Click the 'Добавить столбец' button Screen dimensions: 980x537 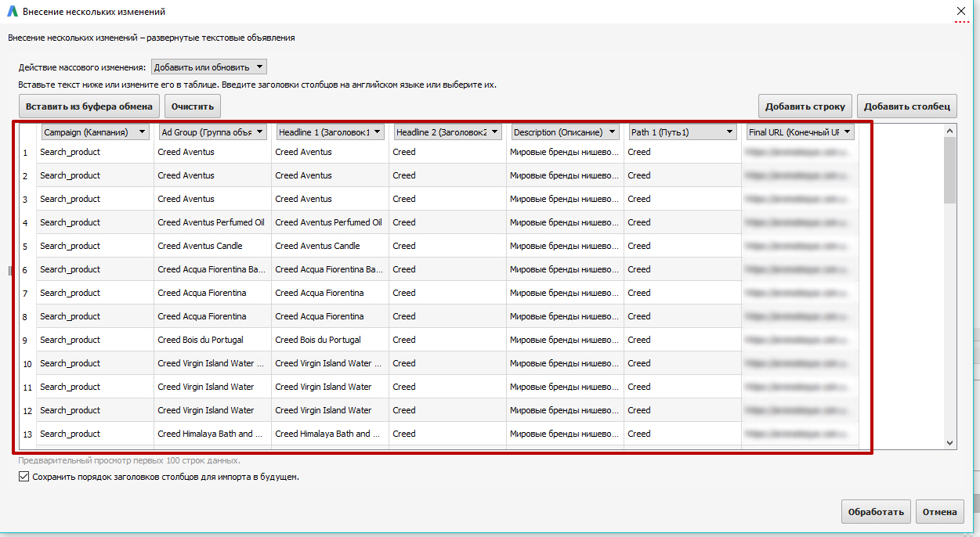[x=907, y=106]
